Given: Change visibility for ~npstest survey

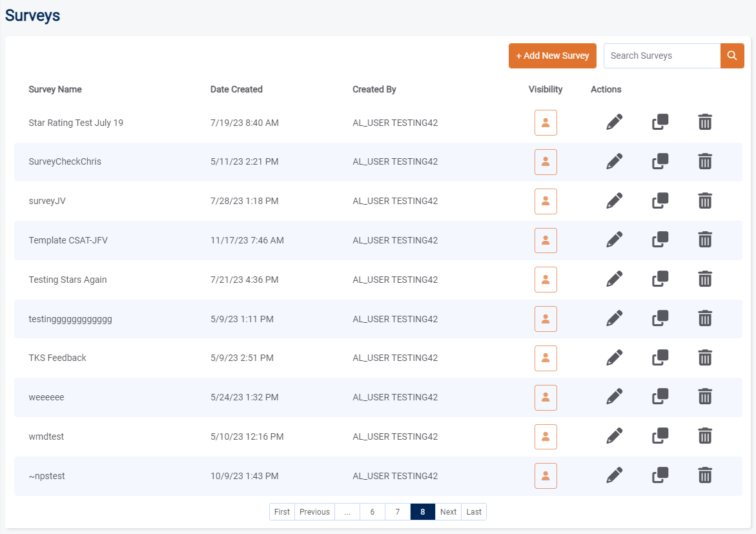Looking at the screenshot, I should [546, 476].
